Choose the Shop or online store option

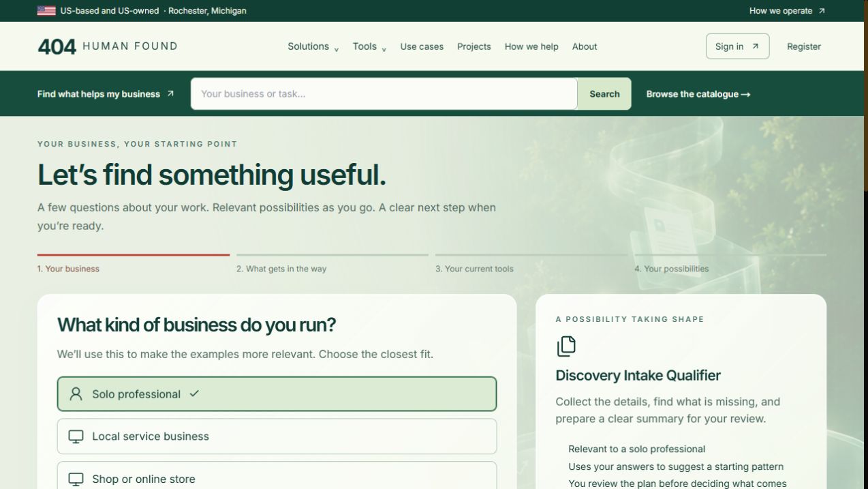pos(277,476)
